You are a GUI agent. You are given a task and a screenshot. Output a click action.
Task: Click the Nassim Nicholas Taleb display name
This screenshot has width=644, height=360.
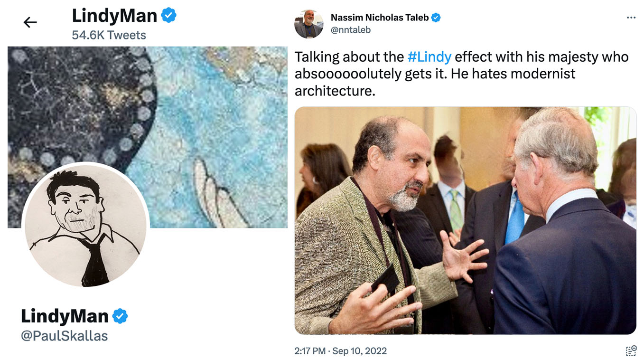[x=379, y=18]
